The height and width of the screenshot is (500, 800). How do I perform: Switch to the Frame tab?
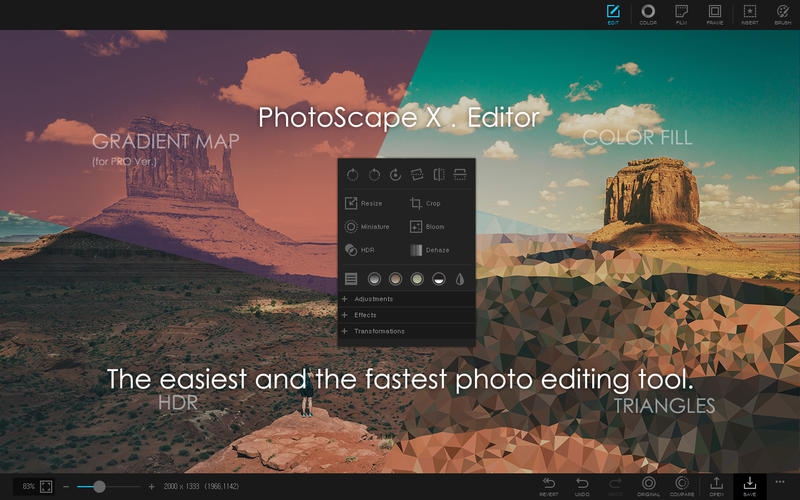715,14
